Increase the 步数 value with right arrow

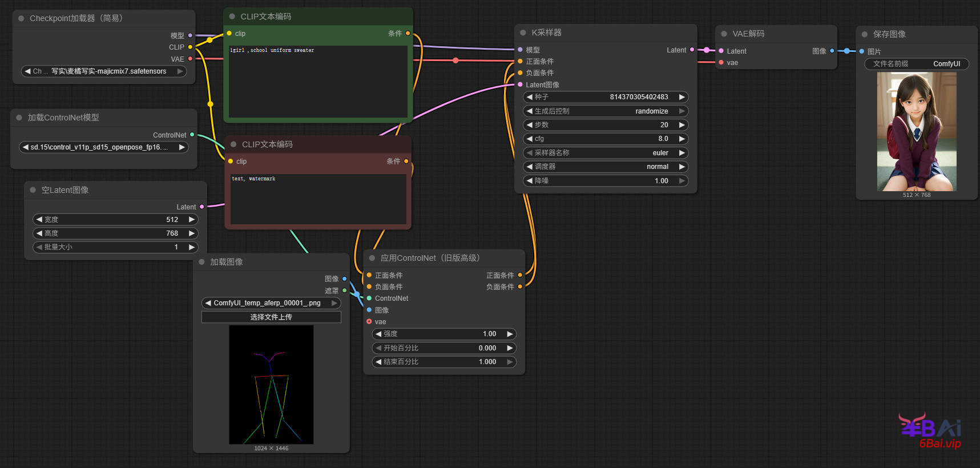tap(681, 125)
